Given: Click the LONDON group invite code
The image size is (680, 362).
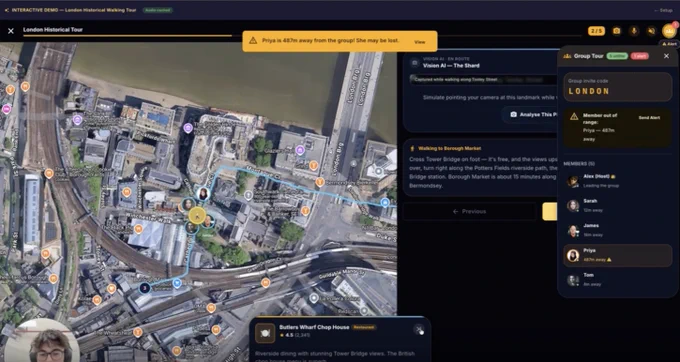Looking at the screenshot, I should pos(589,91).
